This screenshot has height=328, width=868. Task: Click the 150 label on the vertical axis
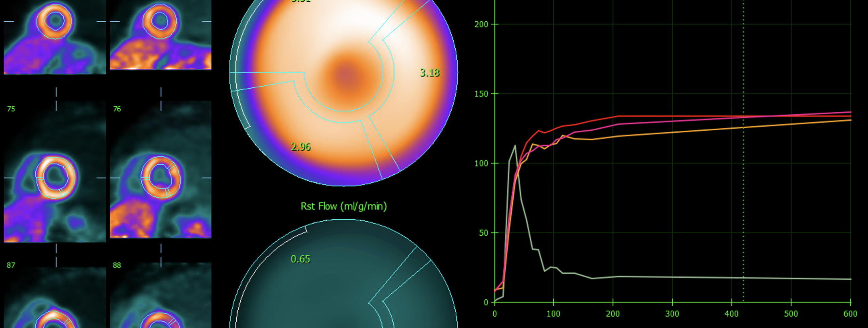481,94
